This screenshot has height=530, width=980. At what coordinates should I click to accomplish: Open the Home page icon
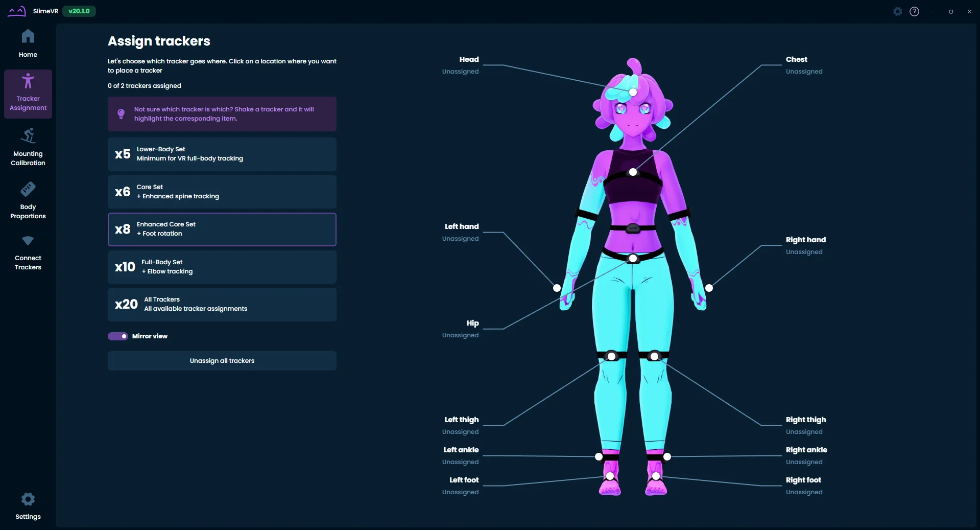pos(28,36)
